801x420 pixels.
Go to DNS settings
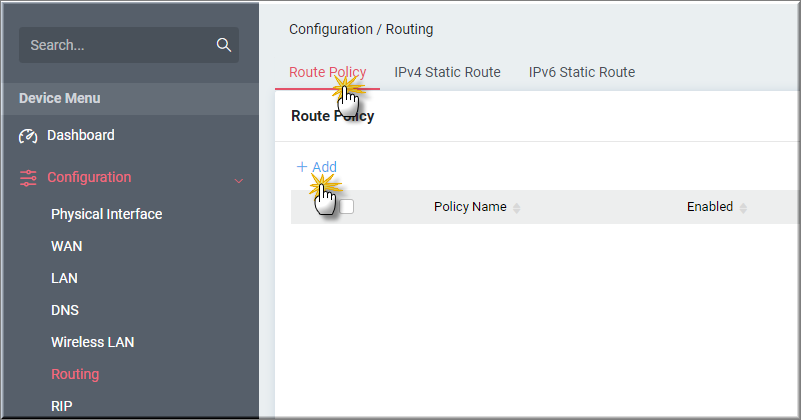[65, 310]
